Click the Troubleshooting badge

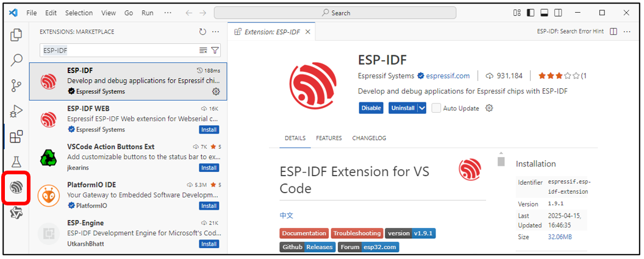pyautogui.click(x=357, y=233)
